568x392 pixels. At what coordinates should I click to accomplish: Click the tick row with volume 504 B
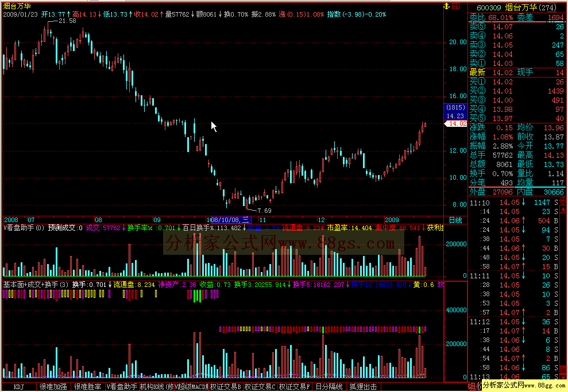click(514, 220)
